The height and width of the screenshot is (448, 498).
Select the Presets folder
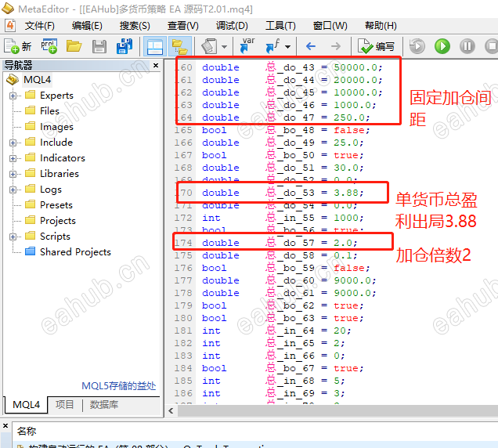pos(56,205)
